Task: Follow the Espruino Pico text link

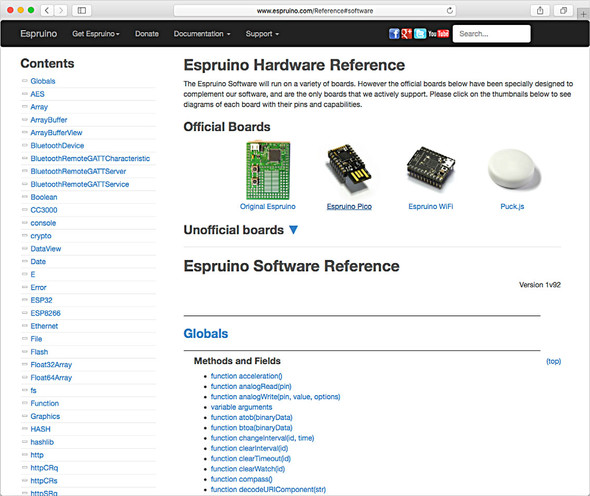Action: coord(349,206)
